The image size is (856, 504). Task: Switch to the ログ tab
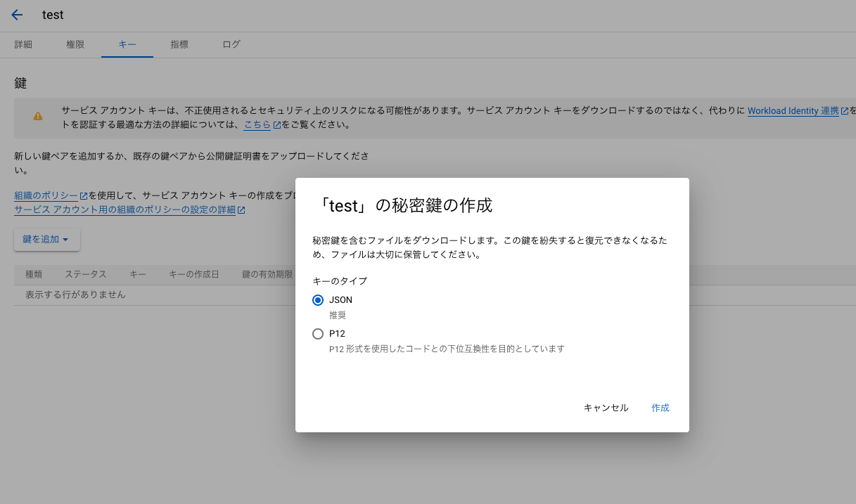[x=231, y=44]
